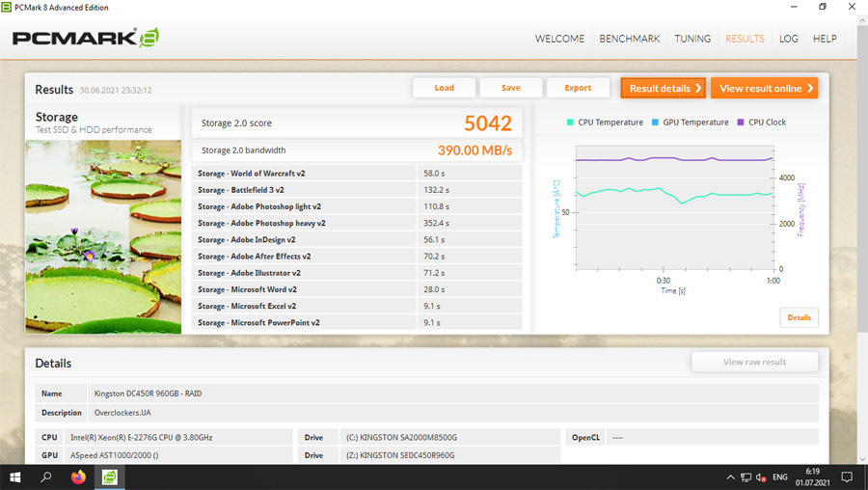The width and height of the screenshot is (868, 490).
Task: Select the World of Warcraft v2 row
Action: pyautogui.click(x=357, y=174)
